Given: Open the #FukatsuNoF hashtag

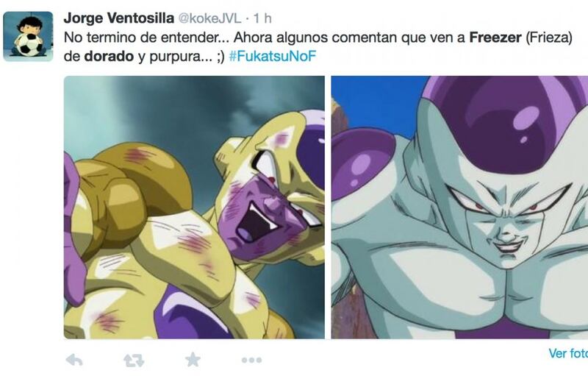Looking at the screenshot, I should (x=273, y=56).
